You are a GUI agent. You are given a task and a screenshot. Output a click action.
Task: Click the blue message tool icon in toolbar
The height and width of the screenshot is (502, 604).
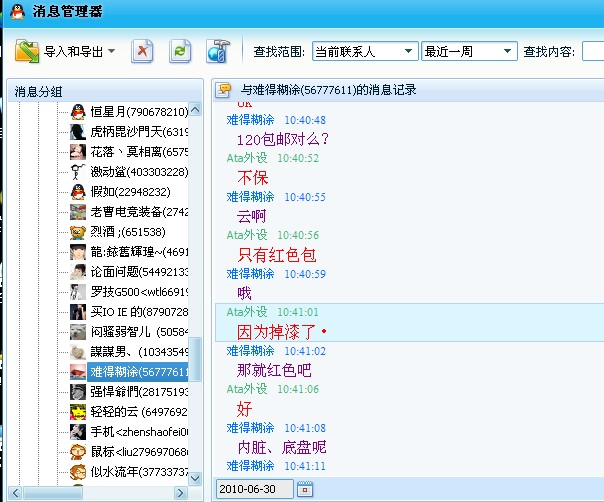(218, 51)
